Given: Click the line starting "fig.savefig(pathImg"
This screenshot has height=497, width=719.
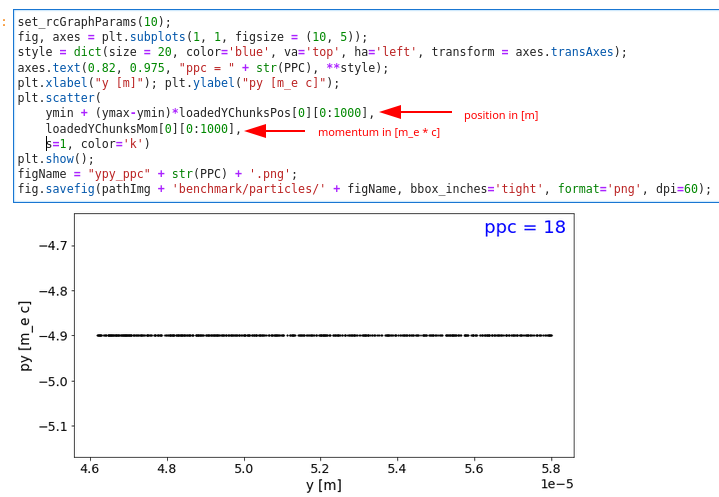Looking at the screenshot, I should [x=364, y=189].
